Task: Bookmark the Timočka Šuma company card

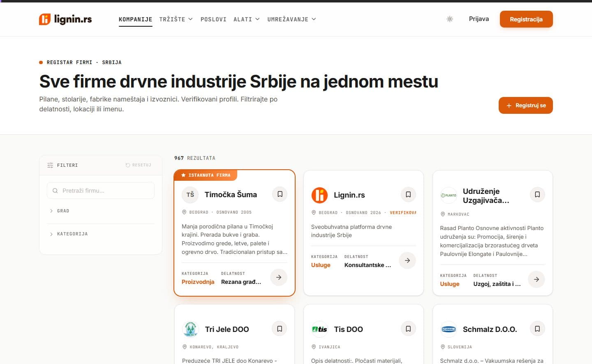Action: (280, 194)
